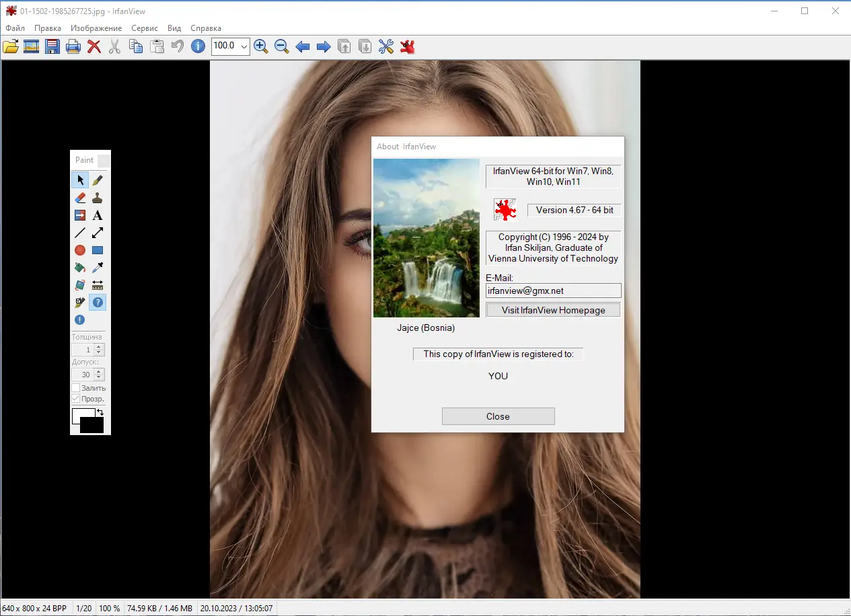
Task: Select the arrow pointer tool in Paint panel
Action: point(80,180)
